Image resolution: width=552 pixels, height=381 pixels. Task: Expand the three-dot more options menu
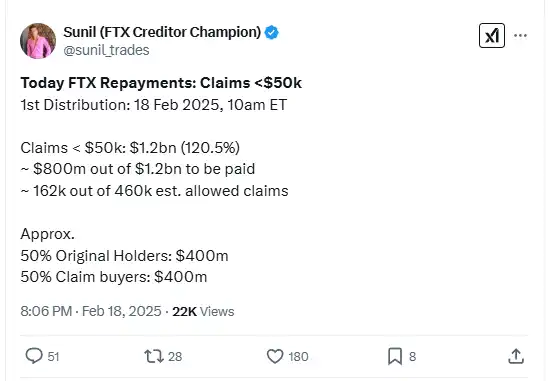click(520, 35)
